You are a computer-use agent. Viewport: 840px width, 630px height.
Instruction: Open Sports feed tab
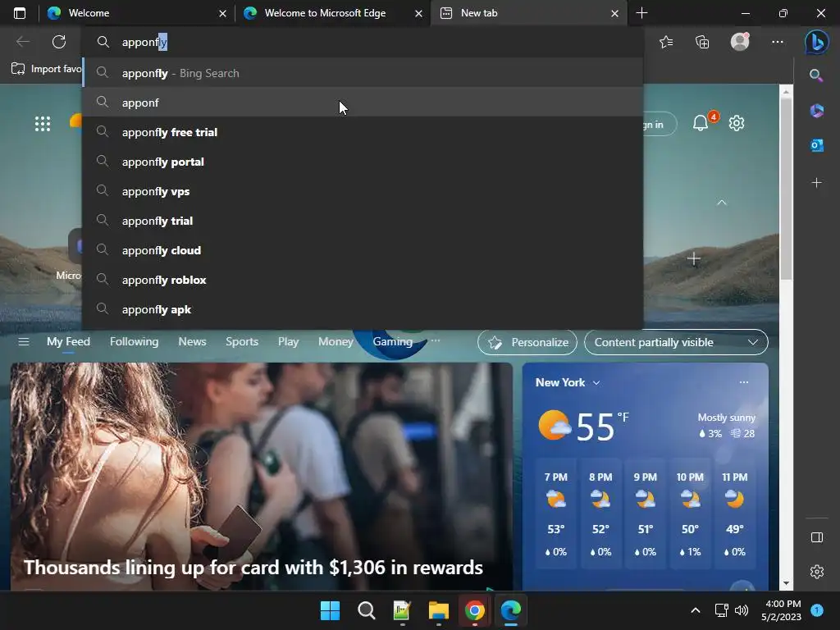tap(242, 342)
